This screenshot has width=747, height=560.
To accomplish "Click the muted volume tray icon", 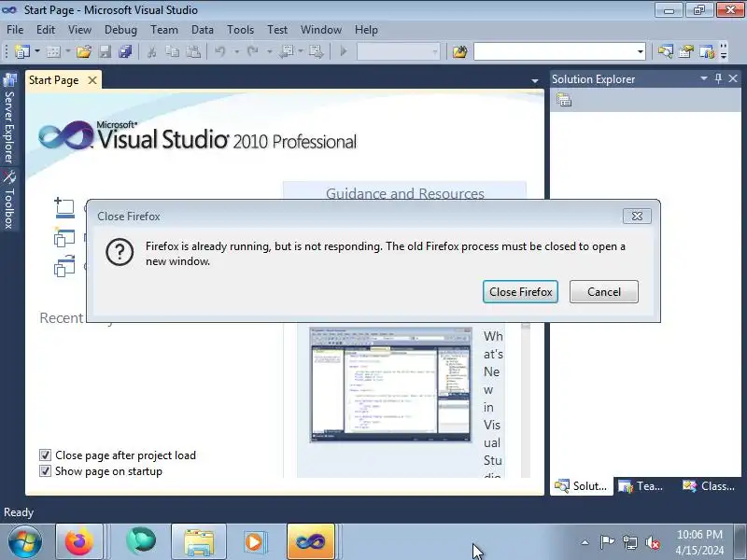I will [653, 542].
